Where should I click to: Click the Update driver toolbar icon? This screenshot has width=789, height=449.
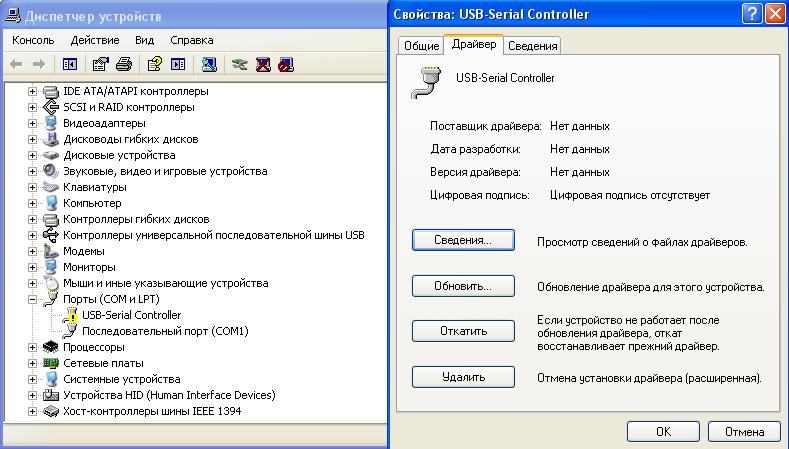[239, 65]
